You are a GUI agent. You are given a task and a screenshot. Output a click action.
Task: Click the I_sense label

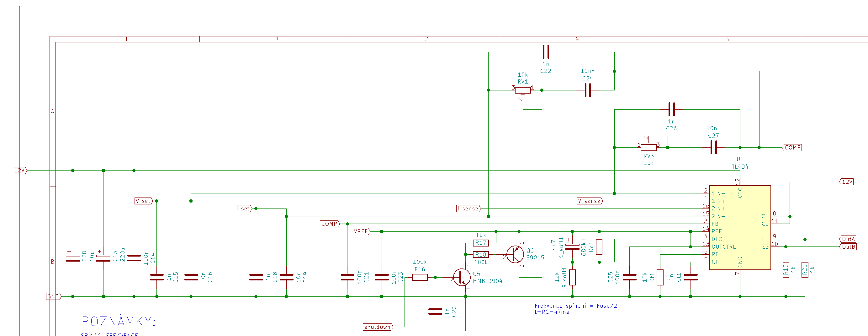pyautogui.click(x=469, y=209)
